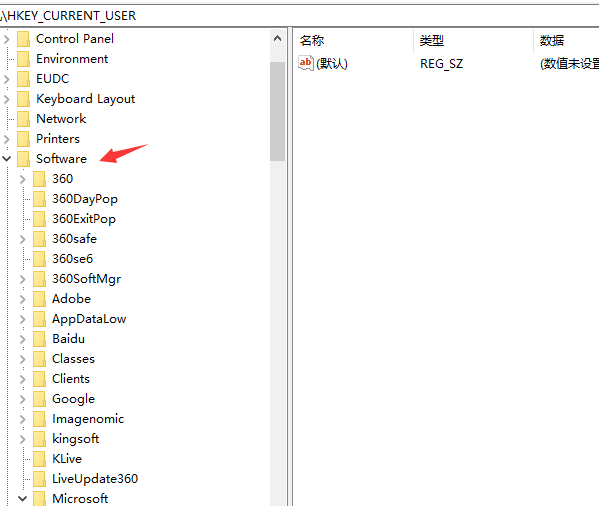599x506 pixels.
Task: Click the kingsoft folder icon
Action: coord(39,439)
